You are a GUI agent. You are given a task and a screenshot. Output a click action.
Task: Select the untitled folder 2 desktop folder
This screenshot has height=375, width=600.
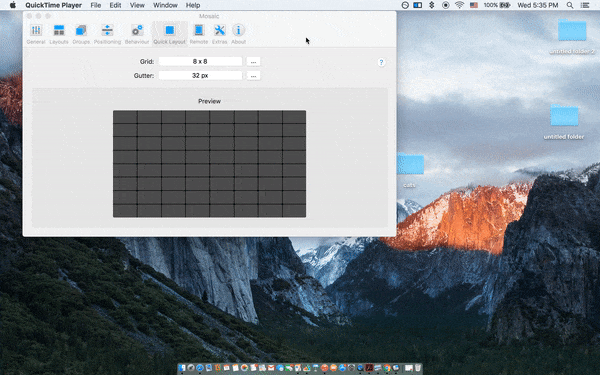click(572, 36)
